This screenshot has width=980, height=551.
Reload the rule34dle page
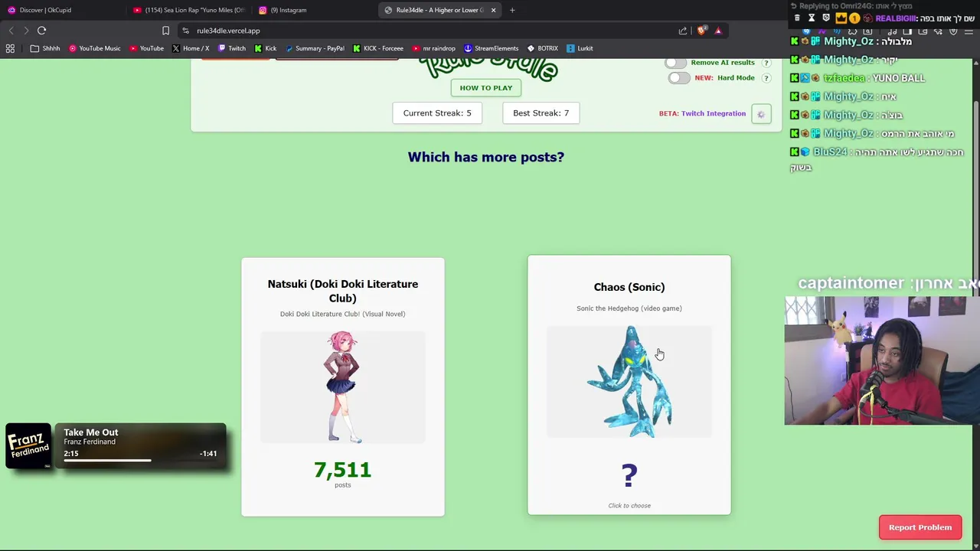[x=41, y=31]
